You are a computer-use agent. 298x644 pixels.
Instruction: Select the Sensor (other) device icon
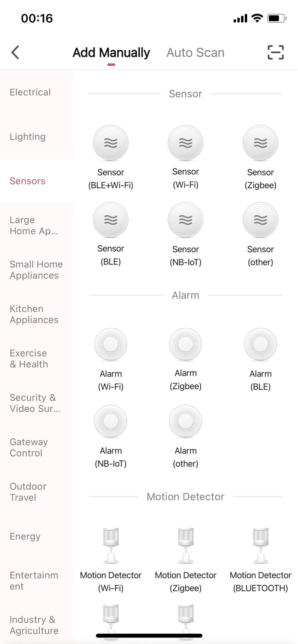pyautogui.click(x=260, y=220)
